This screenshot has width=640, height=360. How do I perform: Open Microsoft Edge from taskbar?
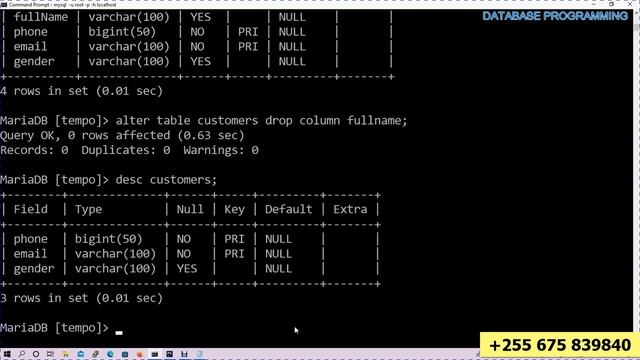(110, 354)
